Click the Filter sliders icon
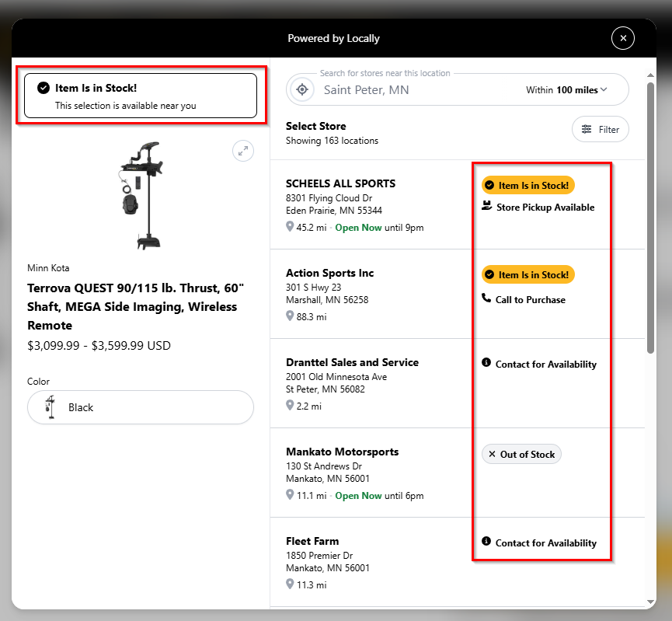672x621 pixels. click(x=587, y=129)
